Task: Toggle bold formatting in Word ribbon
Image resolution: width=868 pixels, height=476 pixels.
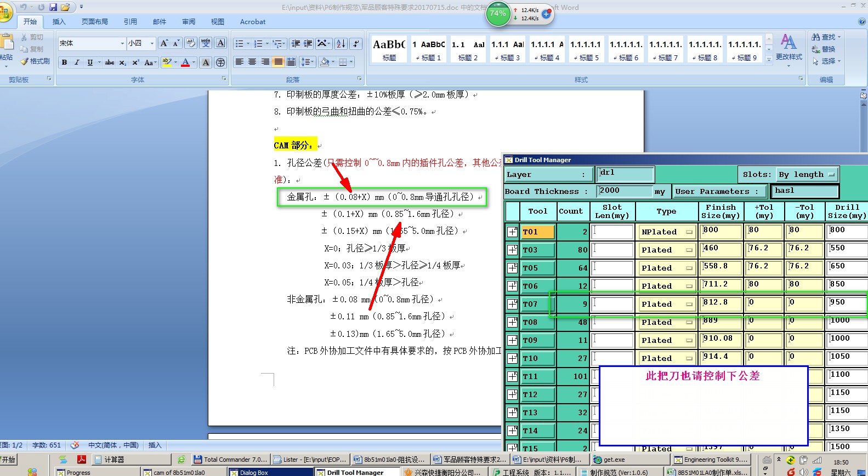Action: pyautogui.click(x=64, y=62)
